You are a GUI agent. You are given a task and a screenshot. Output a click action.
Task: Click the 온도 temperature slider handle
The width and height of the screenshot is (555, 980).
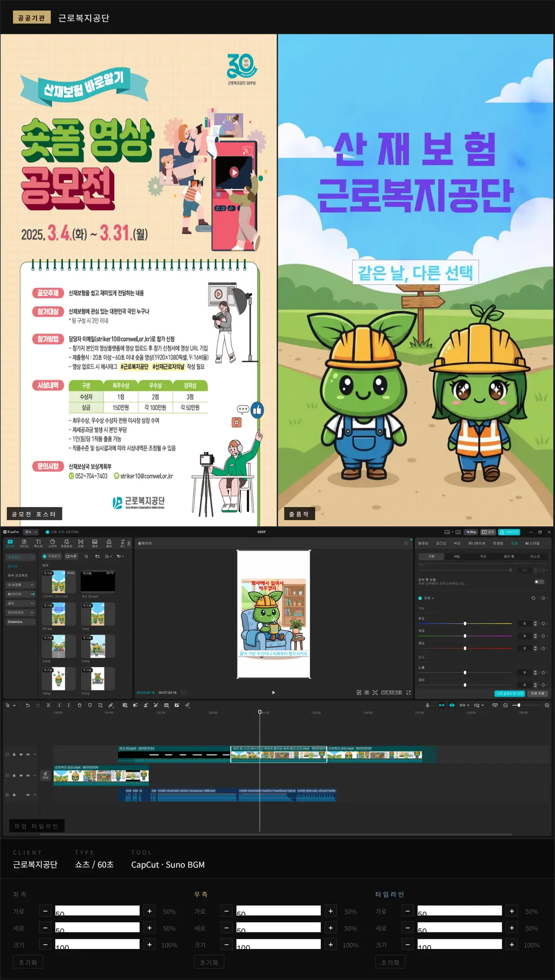465,624
